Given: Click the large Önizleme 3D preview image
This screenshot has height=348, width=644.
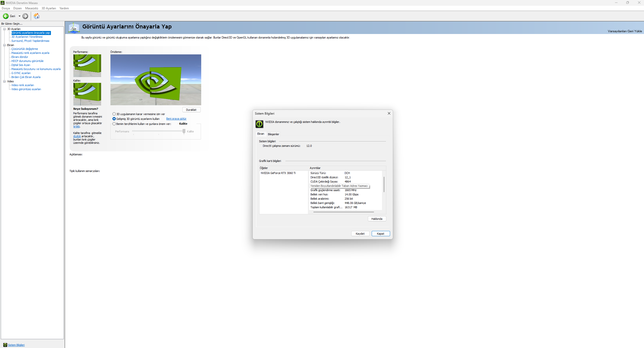Looking at the screenshot, I should click(156, 80).
